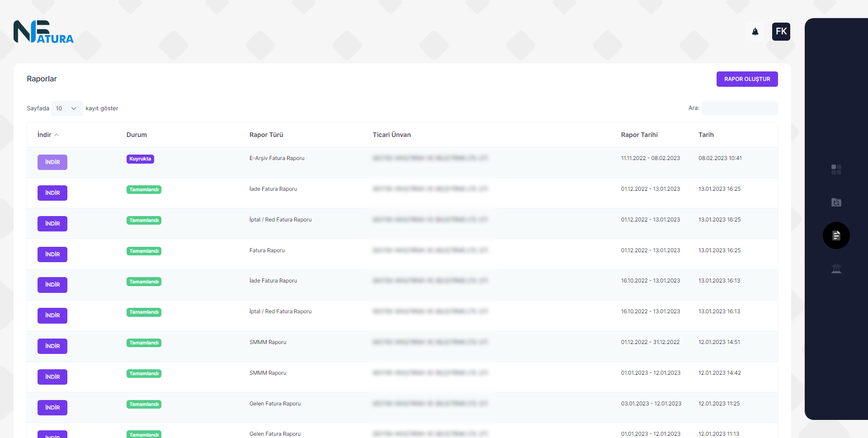Download the 12.01.2023 14:51 SMMM Raporu

[52, 346]
